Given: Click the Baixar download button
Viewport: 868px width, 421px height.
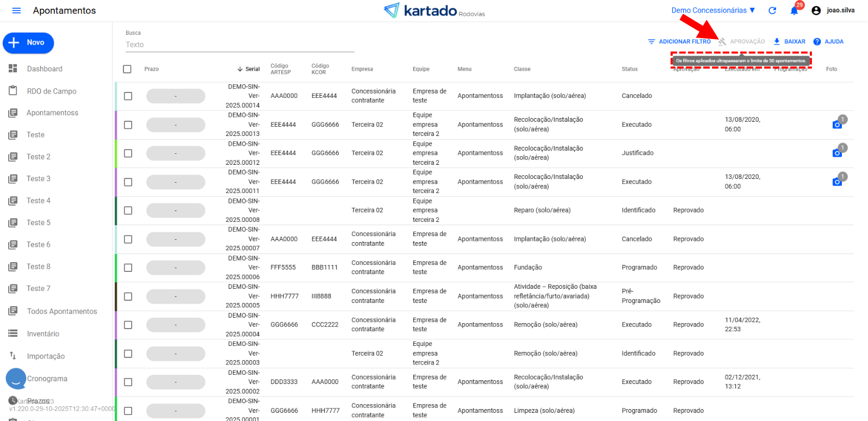Looking at the screenshot, I should (789, 42).
